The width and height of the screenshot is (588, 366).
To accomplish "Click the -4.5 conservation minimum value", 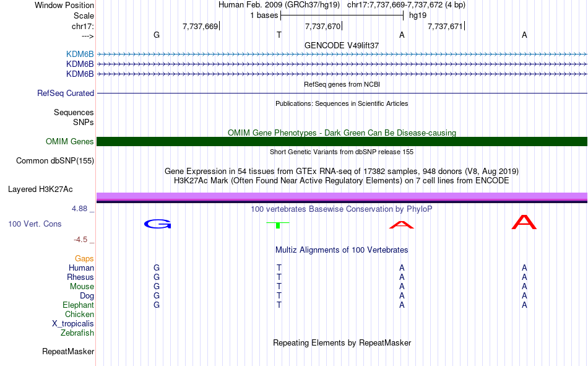I will 80,240.
